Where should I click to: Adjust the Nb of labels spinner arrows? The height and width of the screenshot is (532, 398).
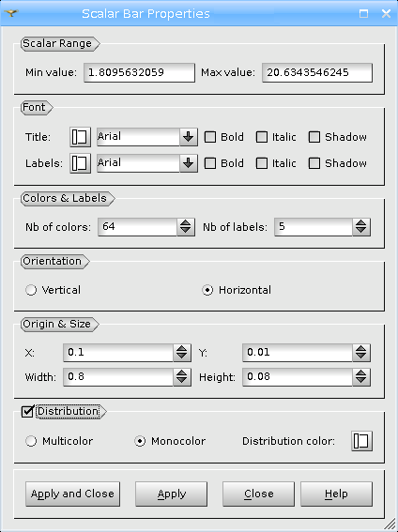click(361, 227)
